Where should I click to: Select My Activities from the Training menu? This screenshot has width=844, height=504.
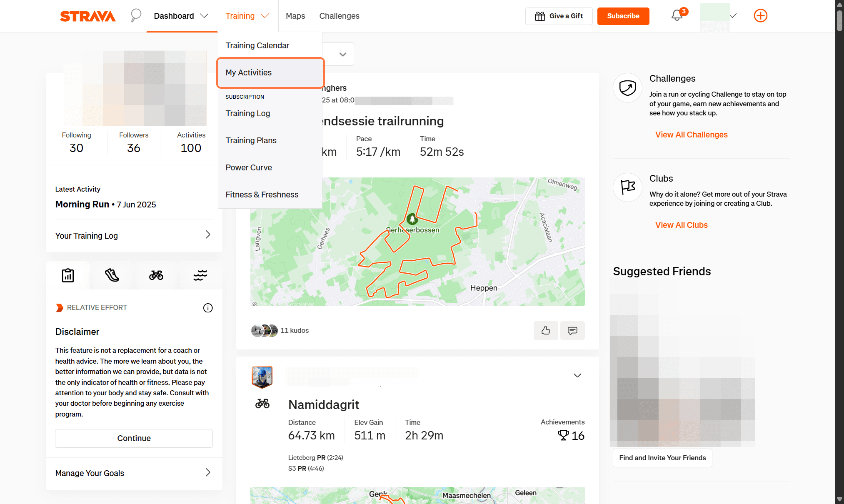[248, 72]
